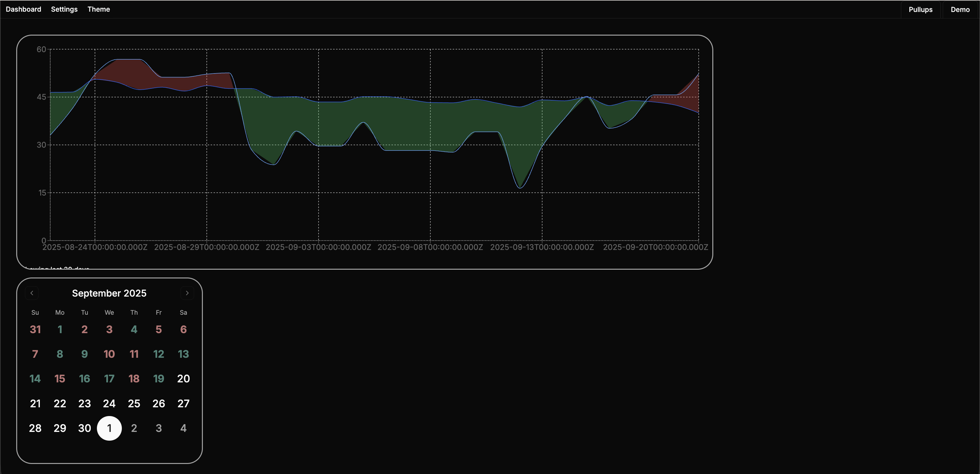The image size is (980, 474).
Task: Pick September 30 in calendar
Action: pyautogui.click(x=85, y=428)
